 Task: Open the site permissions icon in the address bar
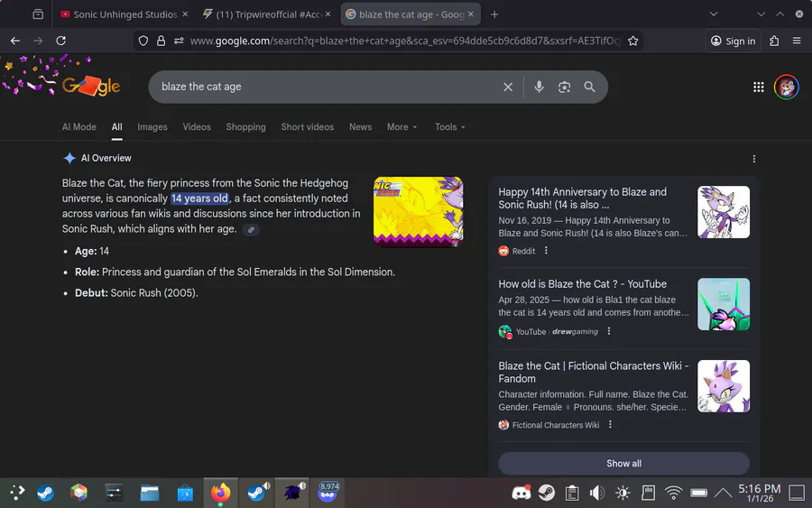179,41
